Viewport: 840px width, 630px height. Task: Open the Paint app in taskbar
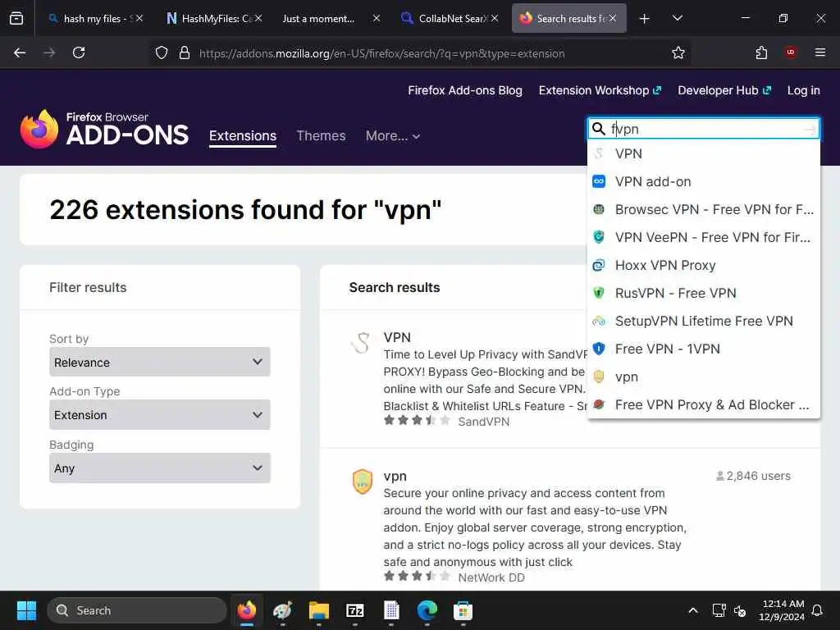coord(282,610)
